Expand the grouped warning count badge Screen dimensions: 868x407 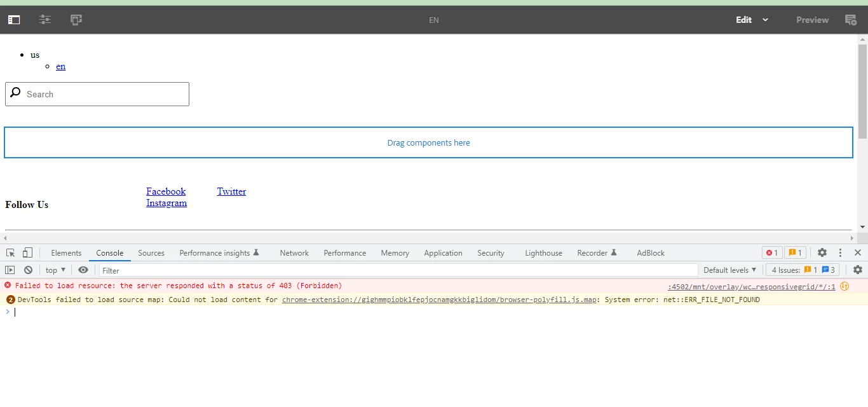(10, 300)
